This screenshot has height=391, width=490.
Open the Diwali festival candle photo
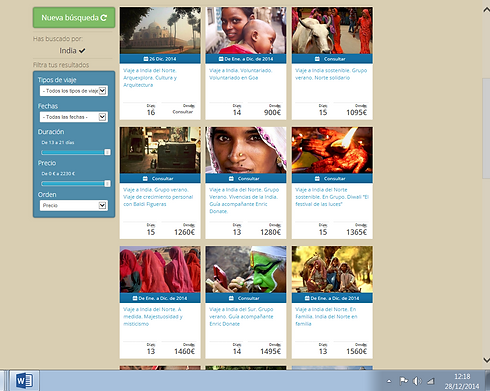click(x=332, y=150)
